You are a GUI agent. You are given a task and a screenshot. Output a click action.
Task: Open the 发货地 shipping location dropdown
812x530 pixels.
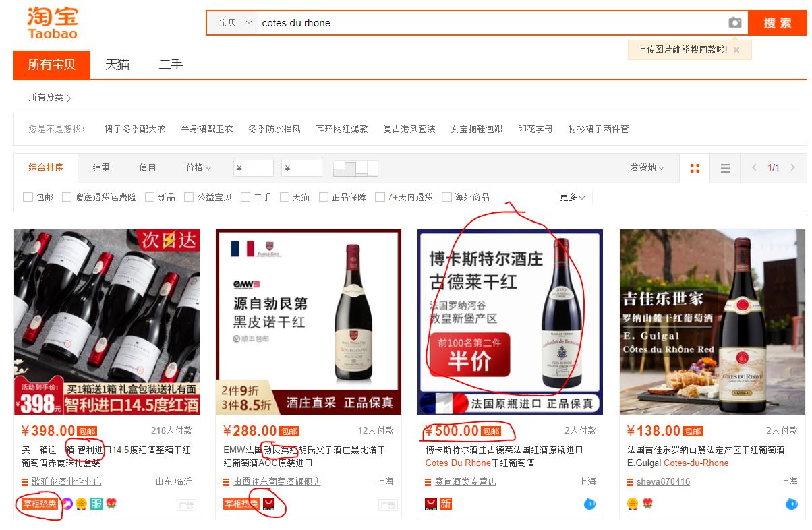coord(645,168)
